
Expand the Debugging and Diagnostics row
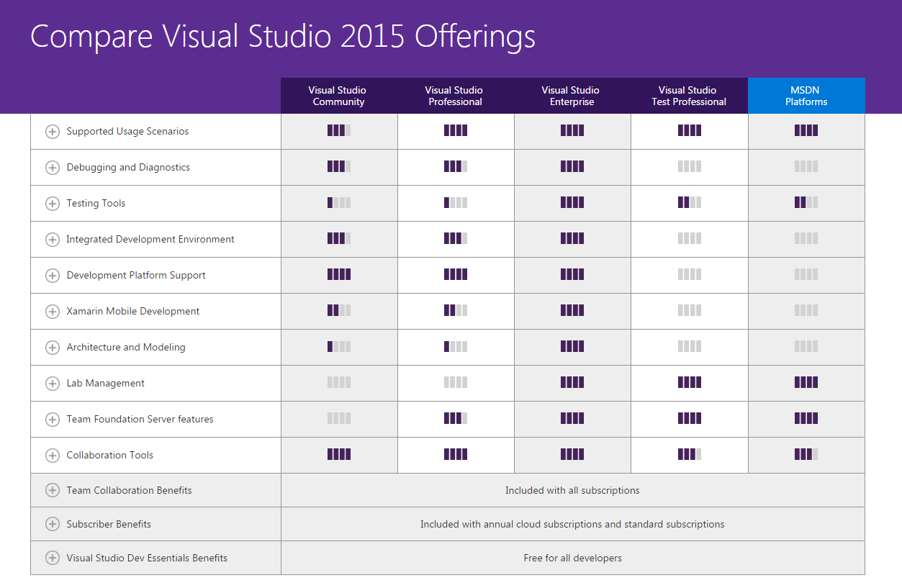(x=53, y=168)
